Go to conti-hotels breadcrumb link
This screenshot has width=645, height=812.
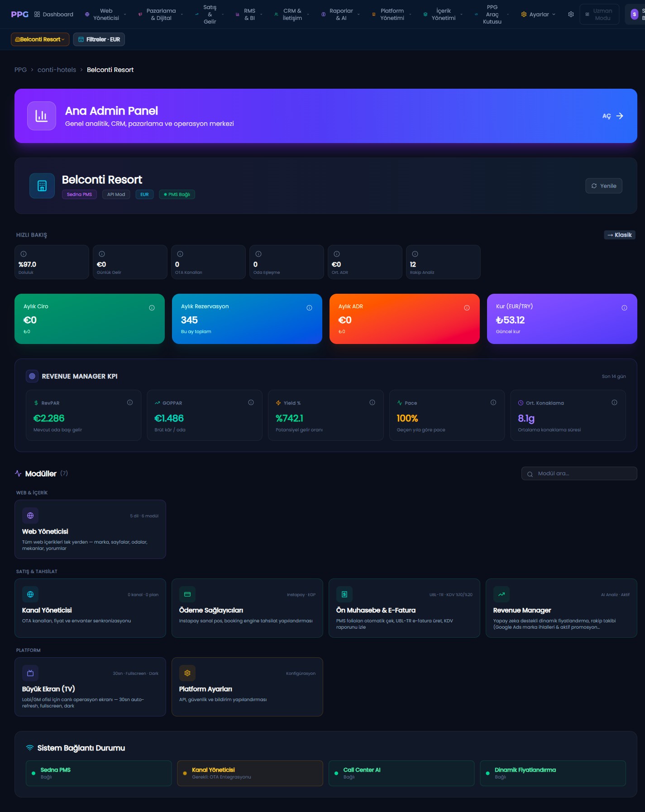[x=57, y=70]
